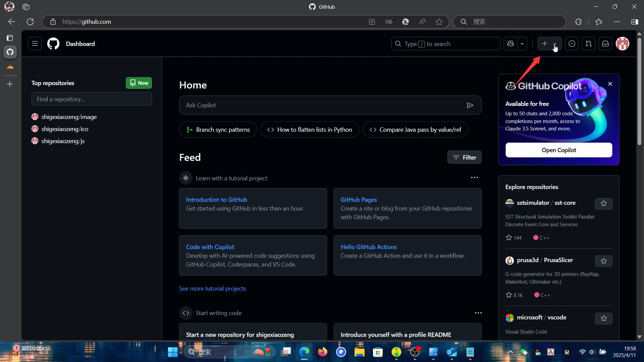Open the user profile avatar menu
The height and width of the screenshot is (362, 644).
[623, 44]
